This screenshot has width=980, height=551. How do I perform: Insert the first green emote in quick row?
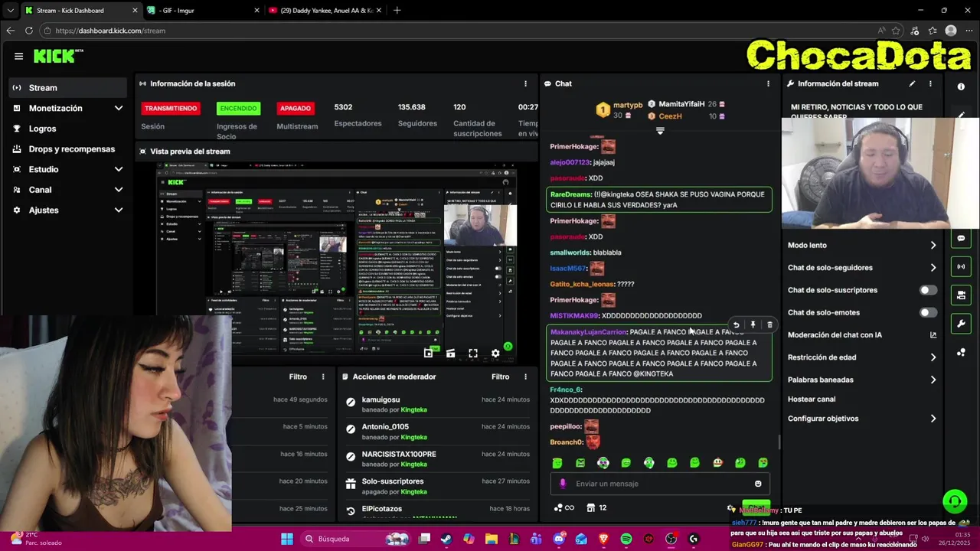[x=557, y=463]
